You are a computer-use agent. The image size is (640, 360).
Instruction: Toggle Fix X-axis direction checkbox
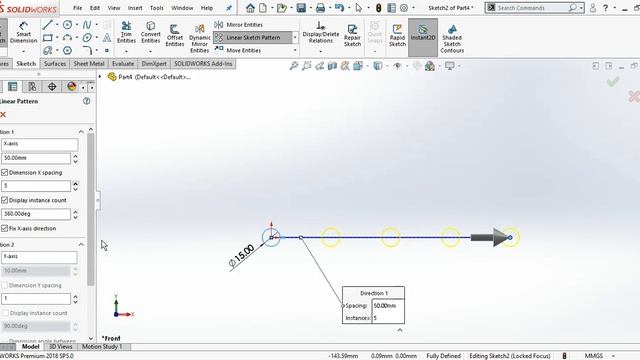click(4, 229)
